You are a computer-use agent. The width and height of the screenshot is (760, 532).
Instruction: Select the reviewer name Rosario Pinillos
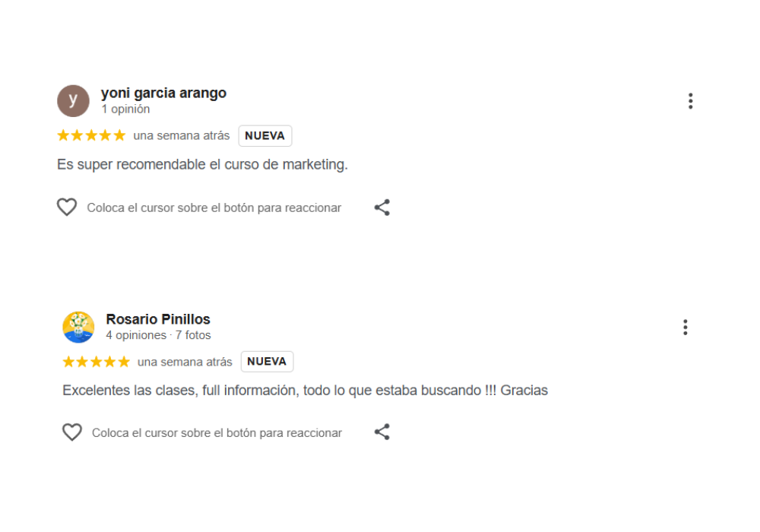pos(157,319)
